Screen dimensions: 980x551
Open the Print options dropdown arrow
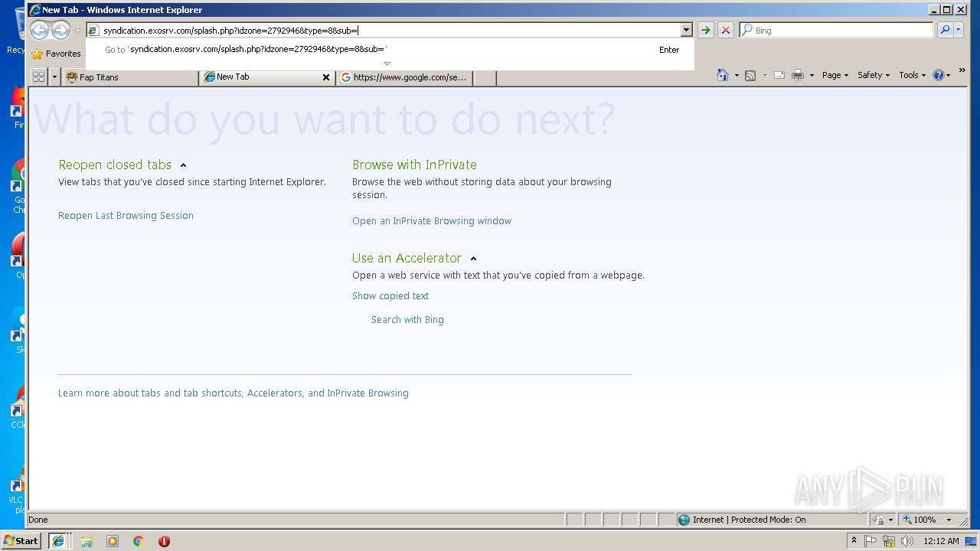pyautogui.click(x=812, y=76)
